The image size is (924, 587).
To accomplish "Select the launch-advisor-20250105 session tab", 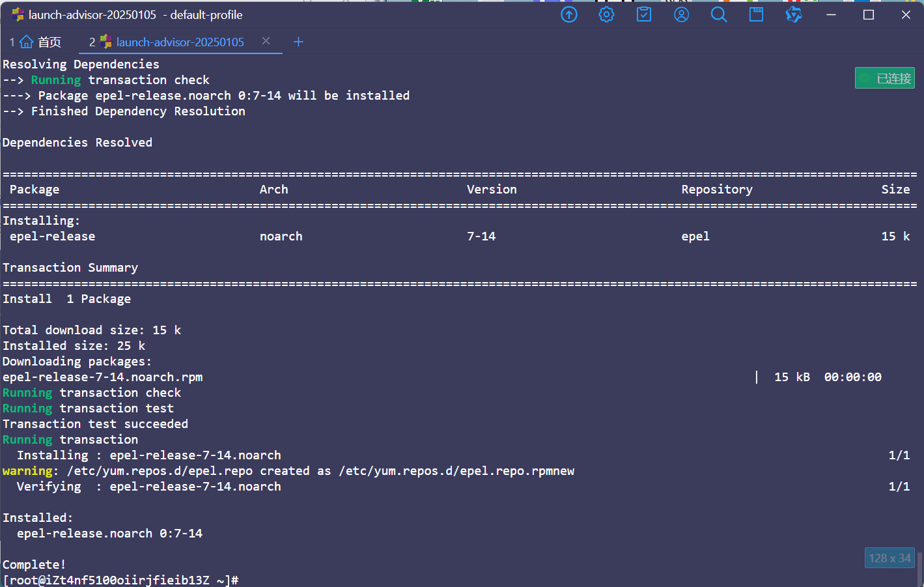I will (x=180, y=42).
